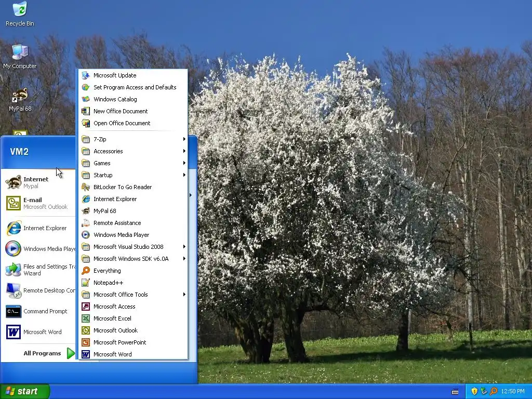Click the Internet Explorer icon in Start menu left pane

tap(14, 228)
